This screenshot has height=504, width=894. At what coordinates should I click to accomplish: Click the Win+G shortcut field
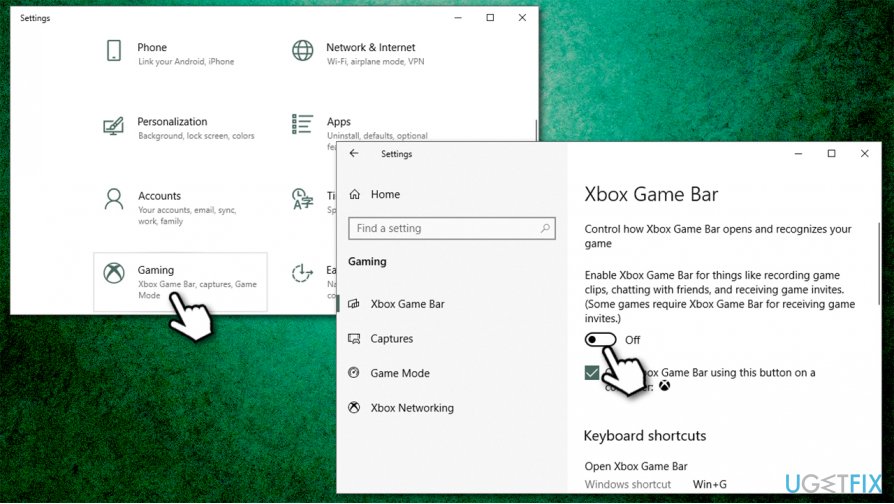click(710, 484)
